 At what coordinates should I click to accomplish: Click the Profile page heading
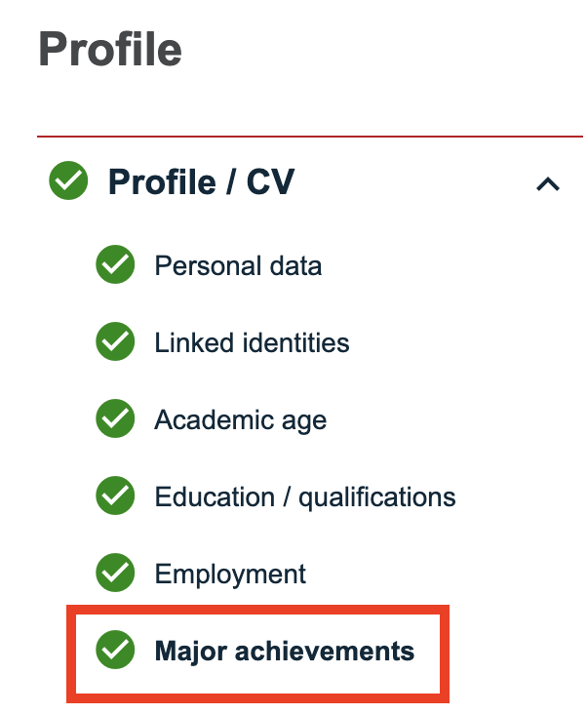point(110,50)
